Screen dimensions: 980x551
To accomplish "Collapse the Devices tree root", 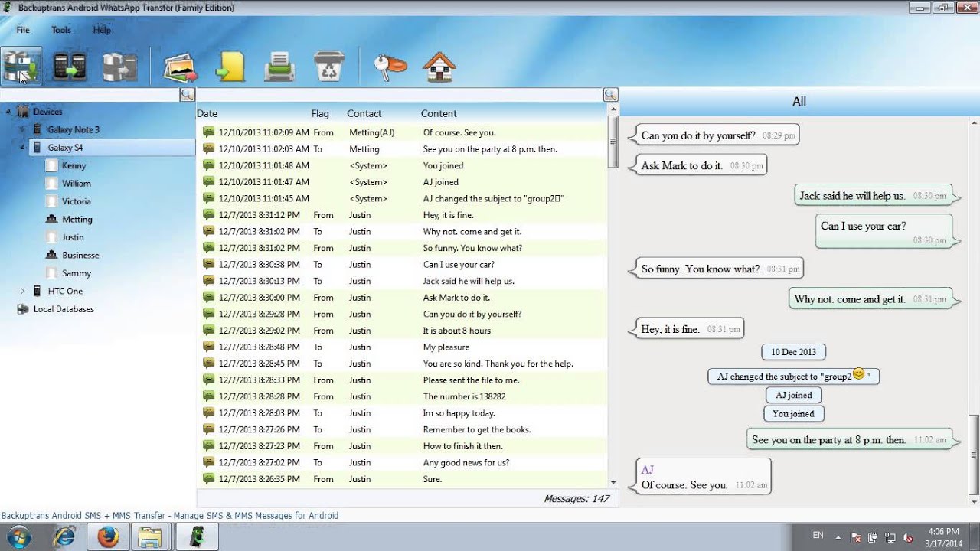I will point(8,112).
